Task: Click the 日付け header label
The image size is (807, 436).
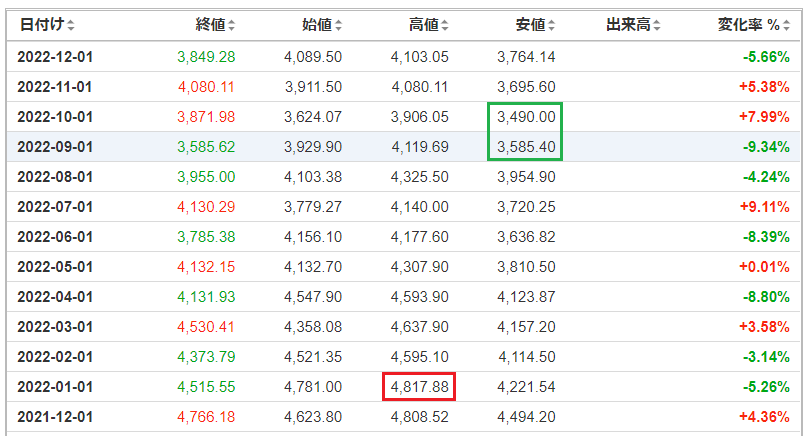Action: [x=42, y=24]
